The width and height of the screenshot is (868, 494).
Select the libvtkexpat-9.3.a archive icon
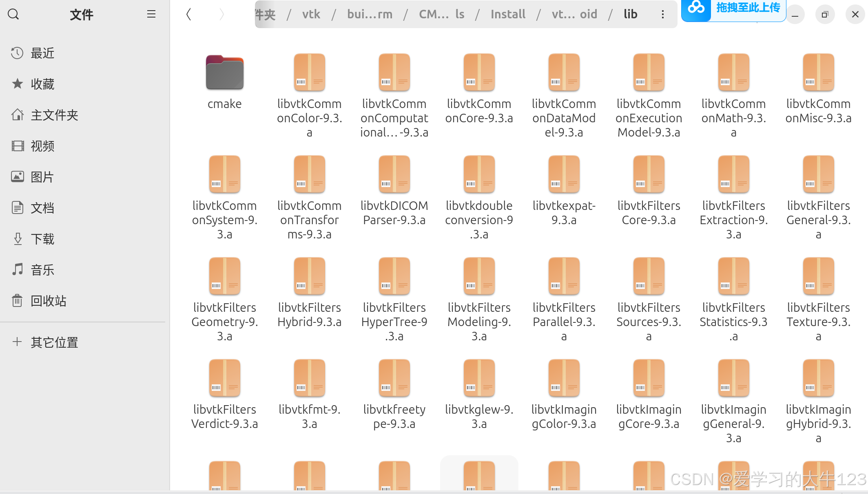pyautogui.click(x=564, y=174)
